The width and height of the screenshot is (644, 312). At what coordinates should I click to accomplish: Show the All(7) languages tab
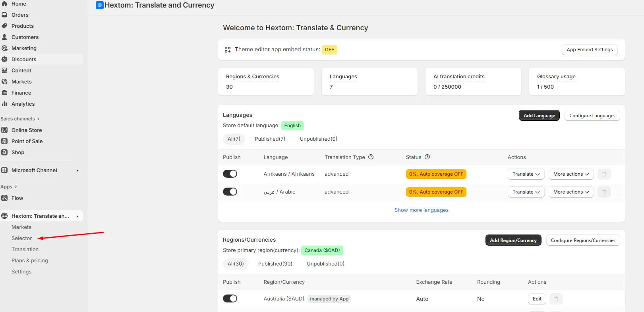click(x=234, y=139)
